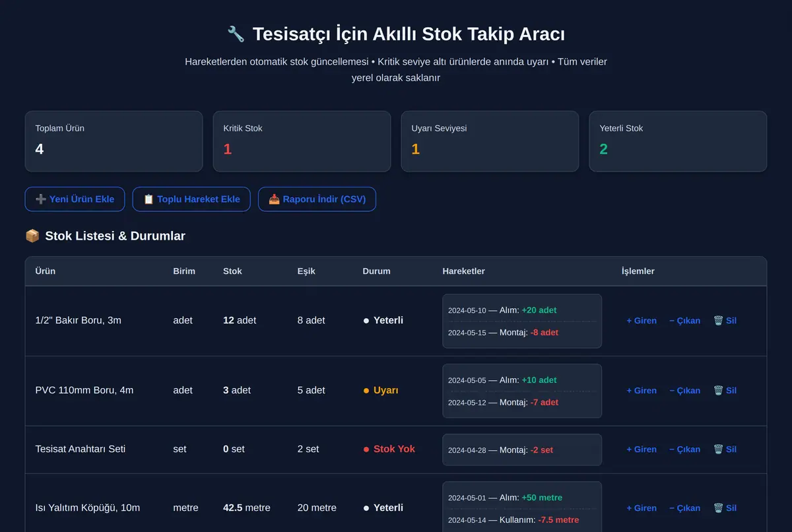Select product name 1/2" Bakır Boru, 3m
792x532 pixels.
[78, 321]
